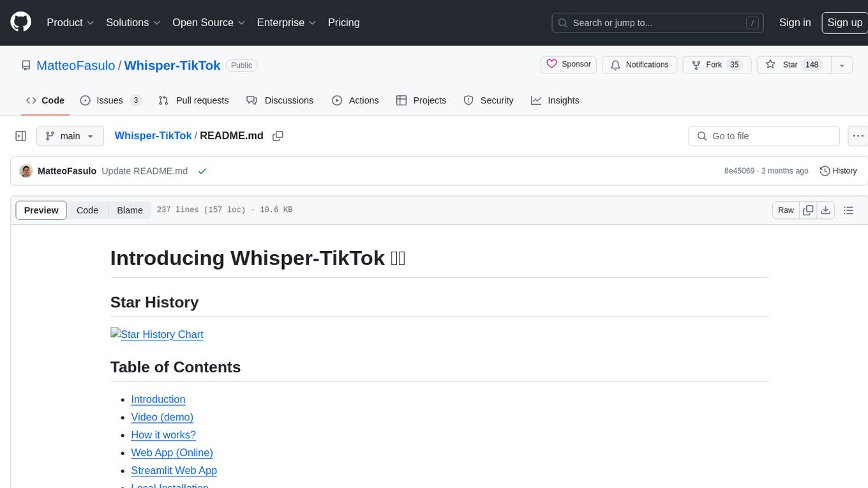
Task: Select the Blame view
Action: pos(130,210)
